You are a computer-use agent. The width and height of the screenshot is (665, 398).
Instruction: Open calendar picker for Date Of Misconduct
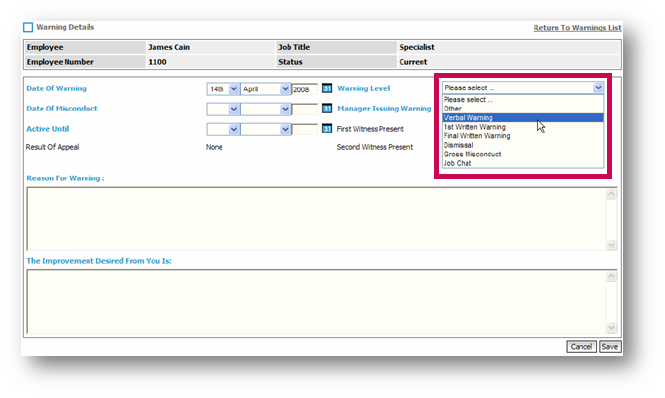point(327,109)
